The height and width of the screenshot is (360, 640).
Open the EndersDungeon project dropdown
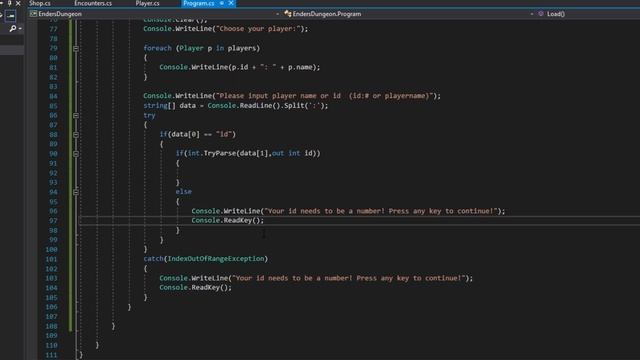tap(154, 14)
